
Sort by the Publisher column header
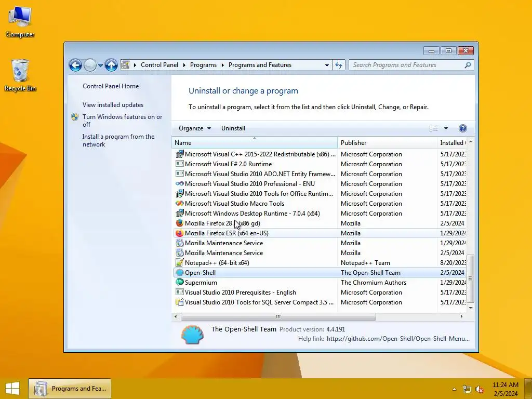point(387,142)
